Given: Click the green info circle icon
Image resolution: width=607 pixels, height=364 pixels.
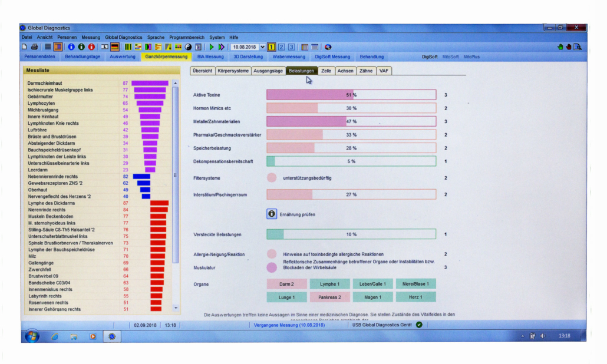Looking at the screenshot, I should 81,47.
